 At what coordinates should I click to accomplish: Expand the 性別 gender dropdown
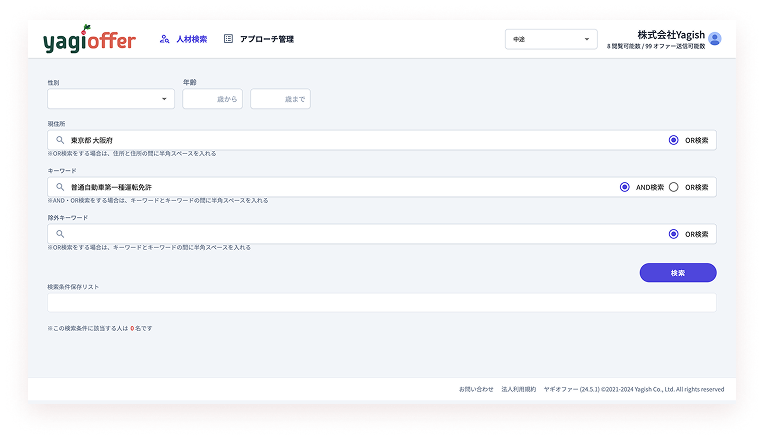(111, 99)
